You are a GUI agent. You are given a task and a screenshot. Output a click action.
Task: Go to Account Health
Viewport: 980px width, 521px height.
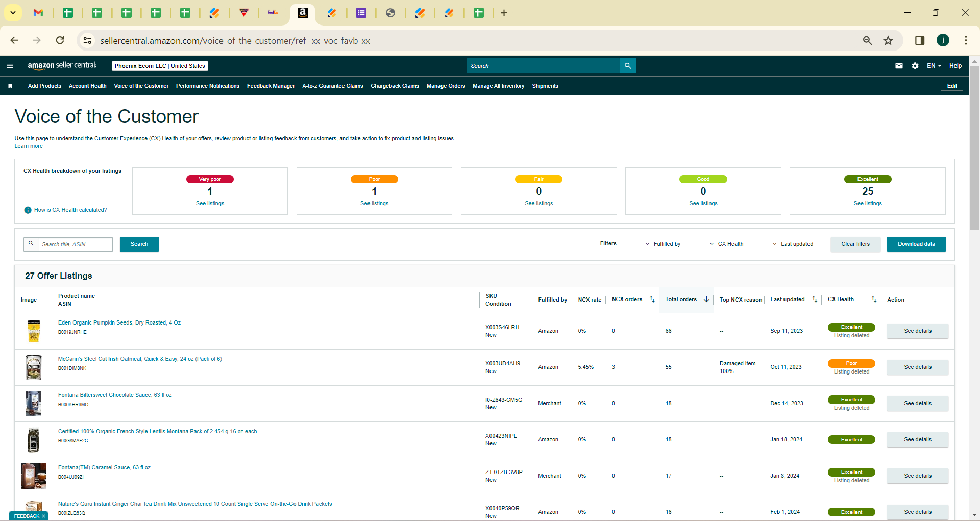click(88, 86)
